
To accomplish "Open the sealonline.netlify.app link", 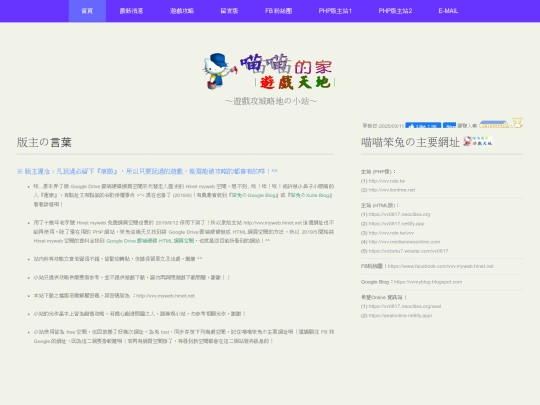I will (400, 315).
